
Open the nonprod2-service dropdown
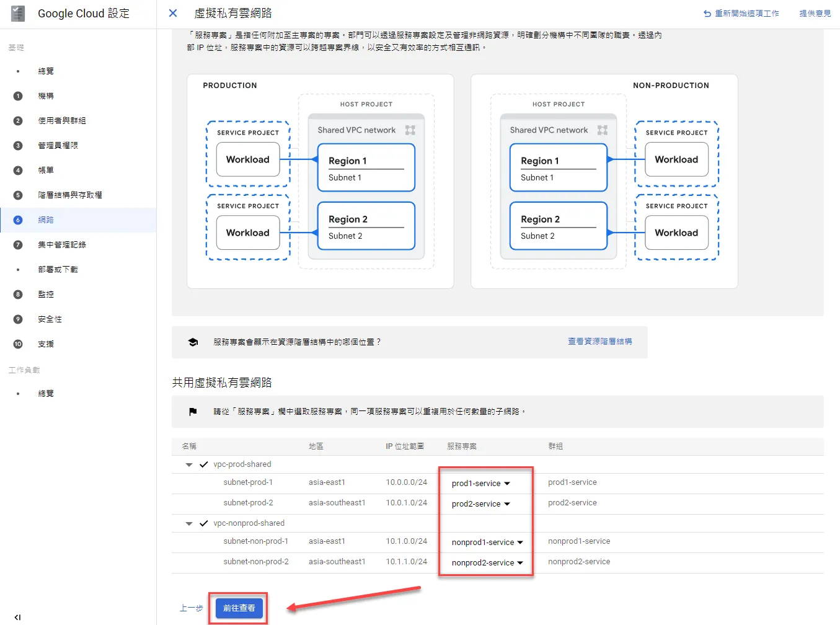coord(487,563)
